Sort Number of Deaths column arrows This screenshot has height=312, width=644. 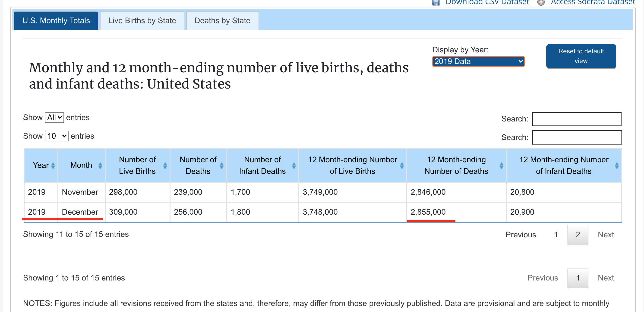pos(221,165)
